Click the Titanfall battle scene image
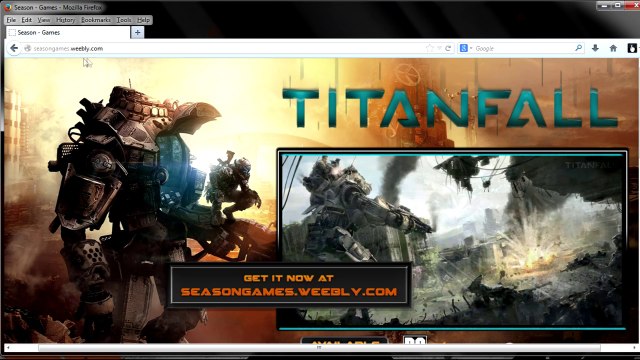This screenshot has width=640, height=360. 452,240
